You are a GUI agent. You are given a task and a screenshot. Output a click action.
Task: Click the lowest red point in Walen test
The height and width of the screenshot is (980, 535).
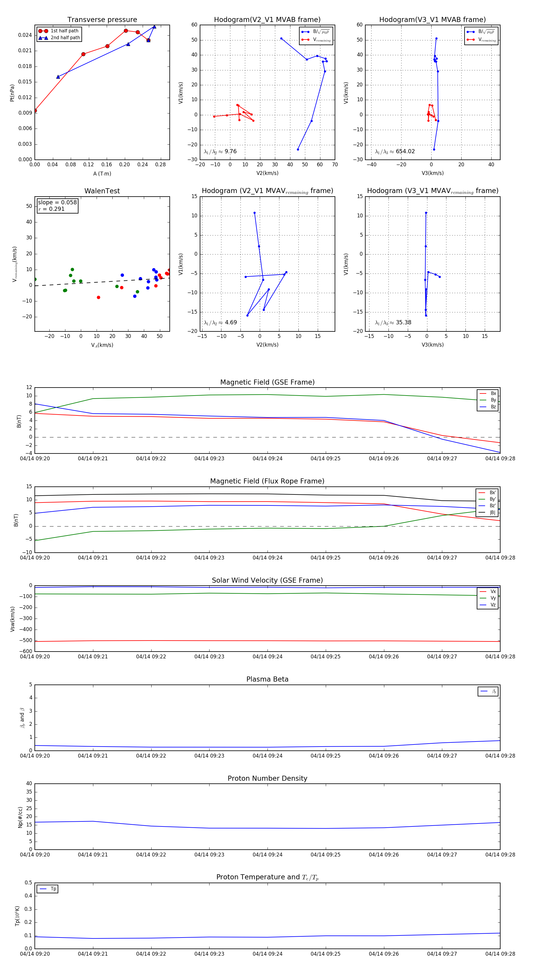point(98,298)
